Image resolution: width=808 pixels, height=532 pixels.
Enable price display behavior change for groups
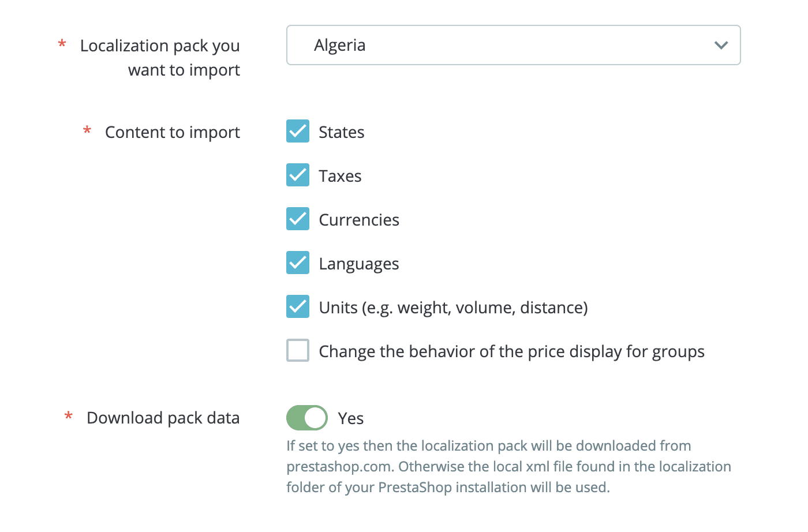tap(297, 350)
